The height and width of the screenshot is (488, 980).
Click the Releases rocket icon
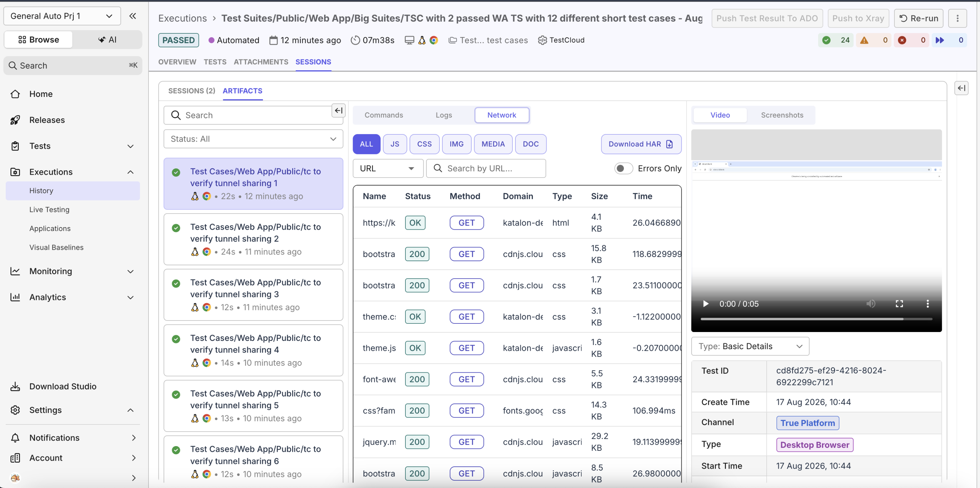(15, 120)
